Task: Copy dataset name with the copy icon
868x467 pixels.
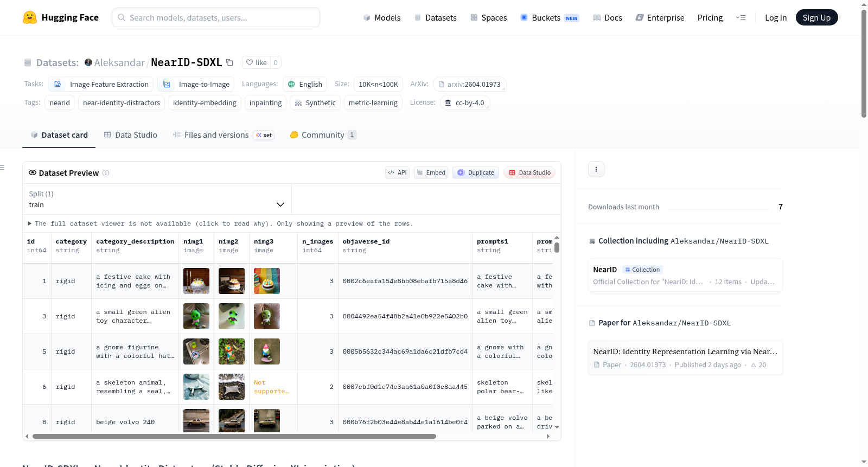Action: [x=229, y=62]
